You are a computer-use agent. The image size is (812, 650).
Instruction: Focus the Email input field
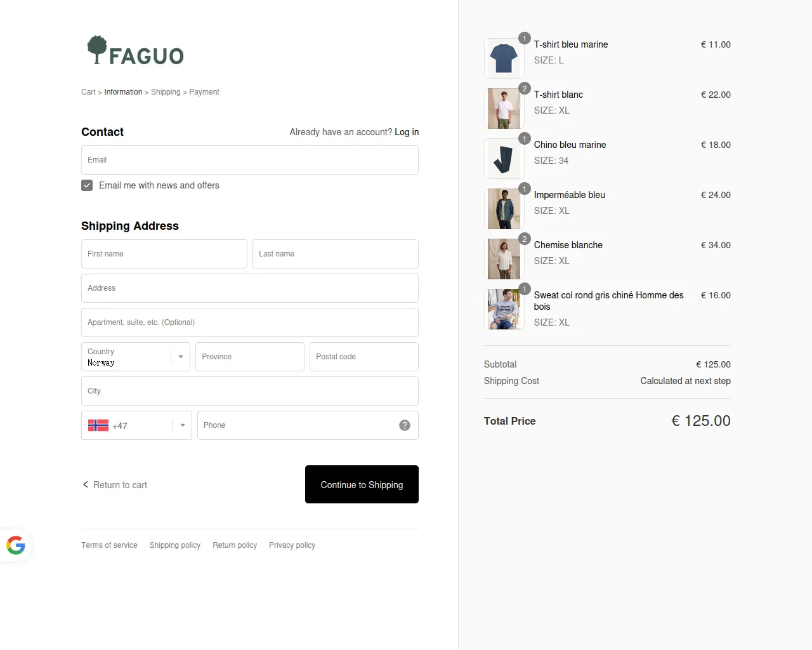(250, 160)
